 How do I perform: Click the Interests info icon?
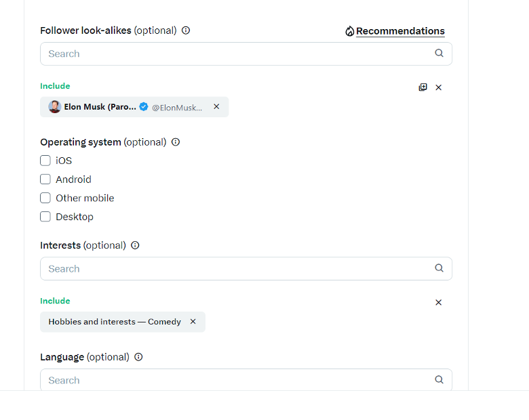click(135, 245)
